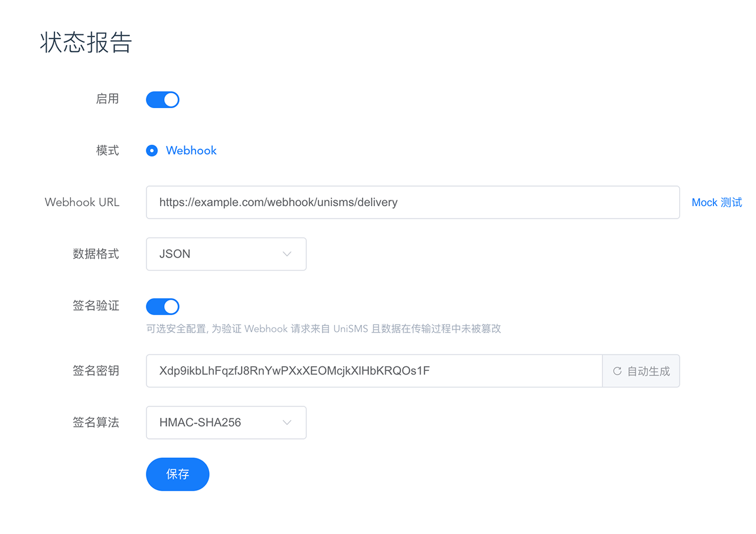
Task: Click the 签名密钥 field label
Action: click(x=96, y=371)
